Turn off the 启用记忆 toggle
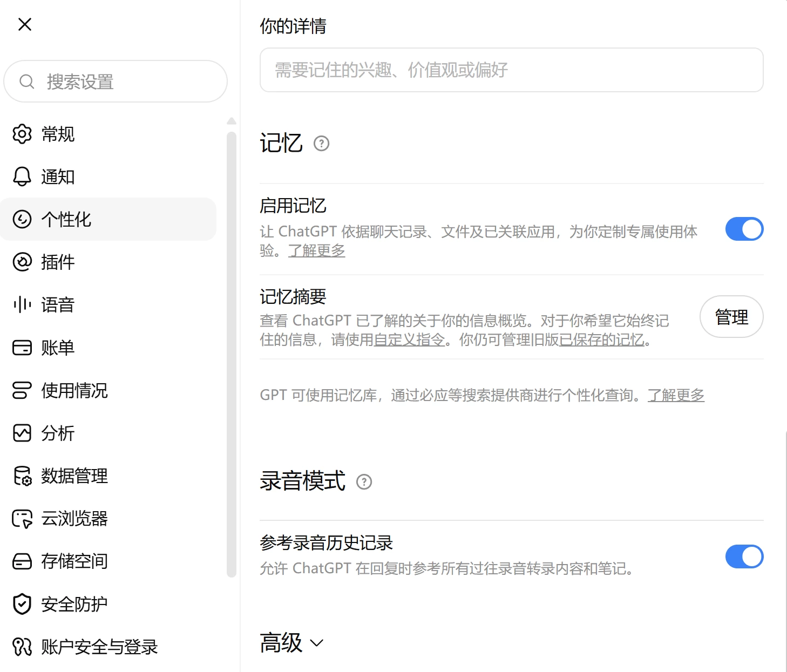 click(744, 229)
